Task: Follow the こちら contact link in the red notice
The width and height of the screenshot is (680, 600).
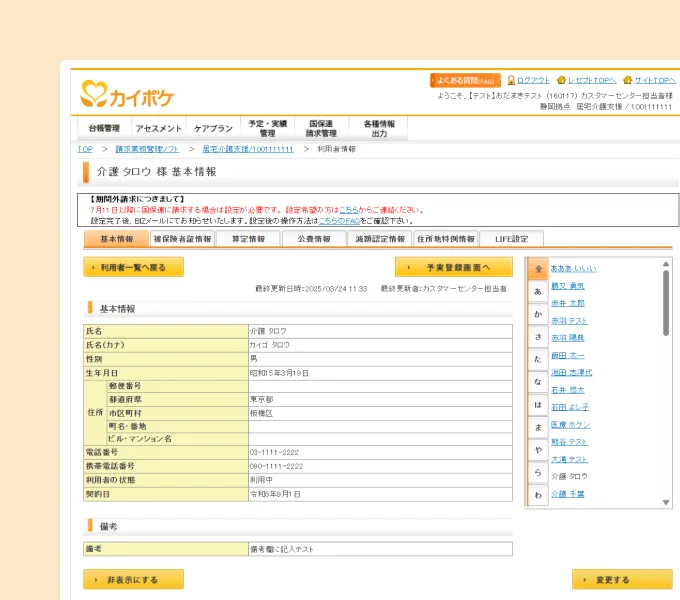Action: 349,210
